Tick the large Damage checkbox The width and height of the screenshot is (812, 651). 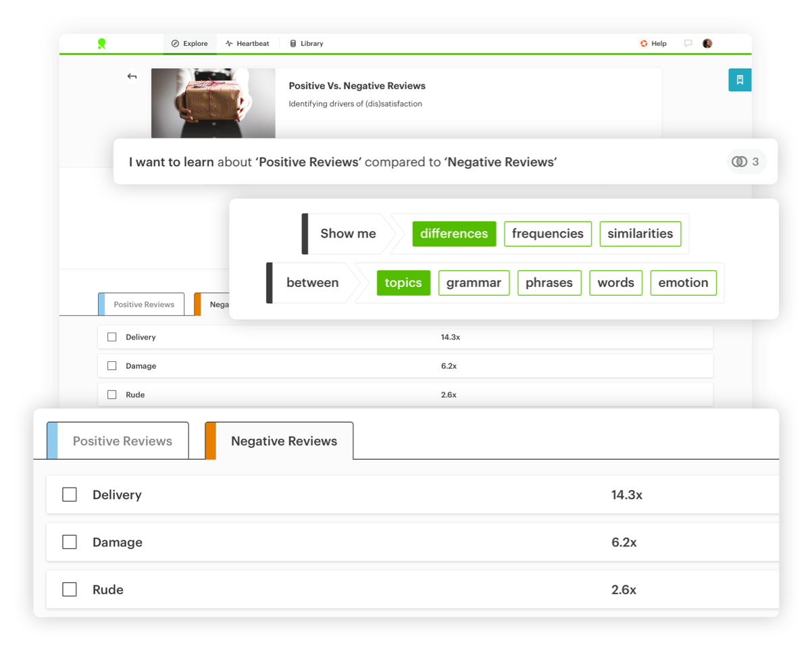tap(70, 542)
